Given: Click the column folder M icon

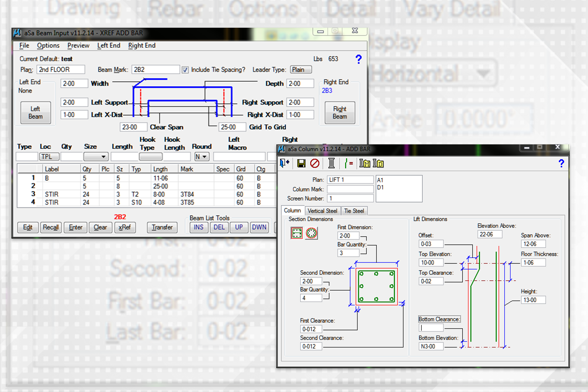Looking at the screenshot, I should [x=365, y=163].
